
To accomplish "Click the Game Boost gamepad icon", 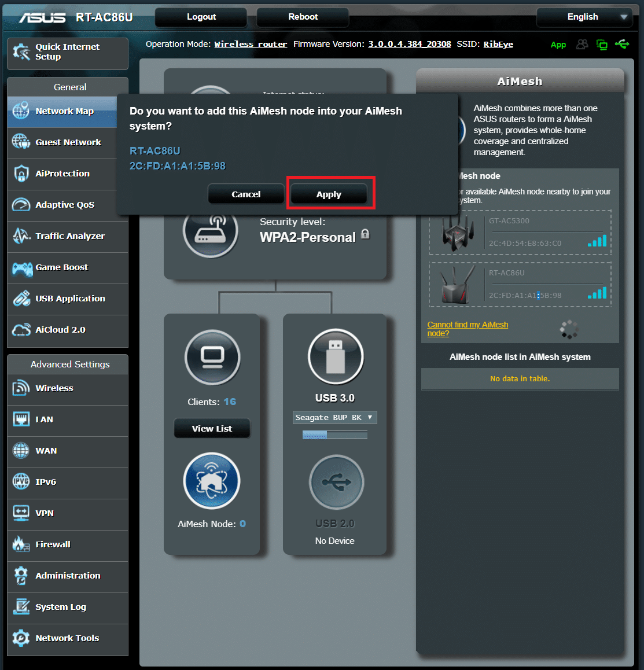I will coord(22,269).
